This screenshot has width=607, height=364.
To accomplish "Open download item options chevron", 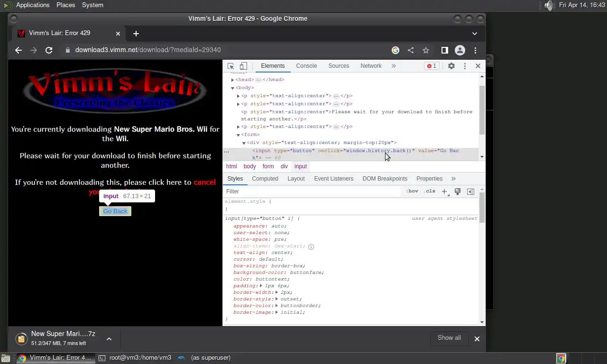I will [x=109, y=339].
